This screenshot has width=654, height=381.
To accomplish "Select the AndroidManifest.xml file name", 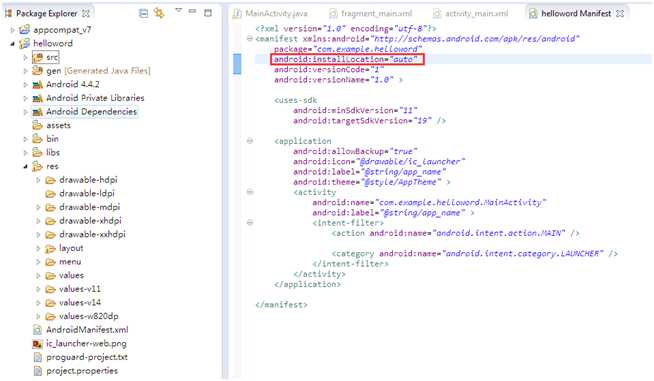I will click(x=87, y=330).
